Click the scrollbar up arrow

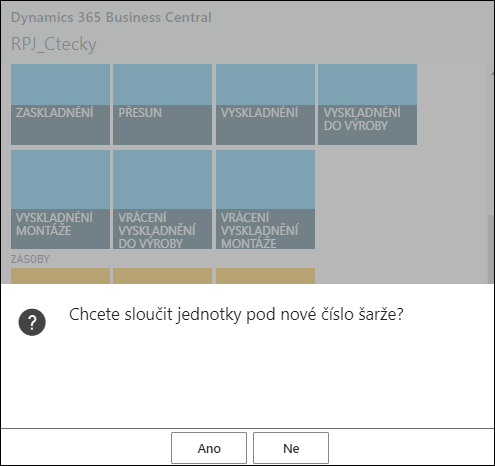coord(493,74)
